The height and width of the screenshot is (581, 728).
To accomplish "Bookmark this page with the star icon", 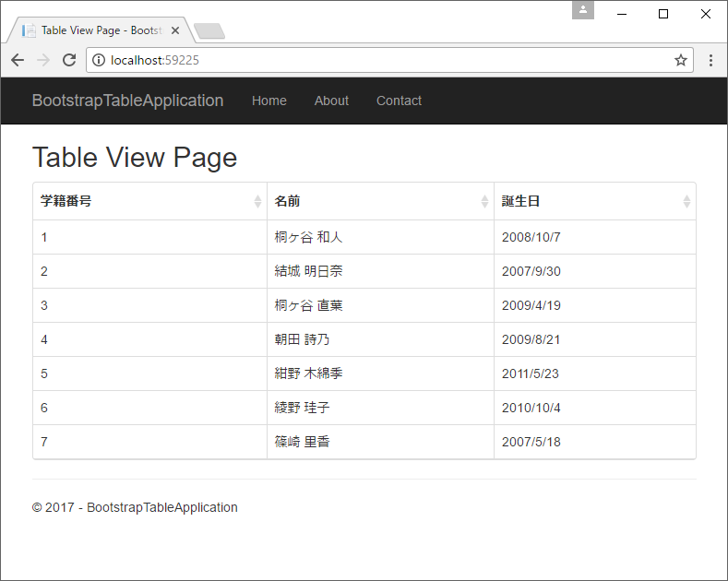I will tap(681, 60).
